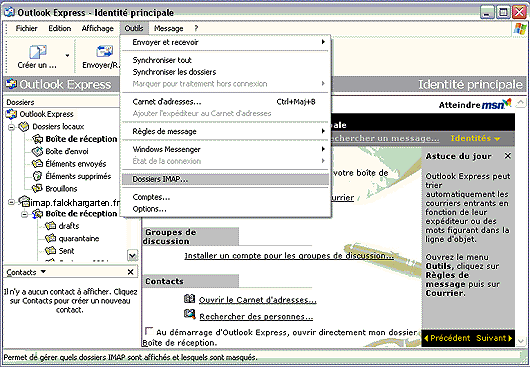
Task: Expand Envoyer et recevoir submenu
Action: 225,42
